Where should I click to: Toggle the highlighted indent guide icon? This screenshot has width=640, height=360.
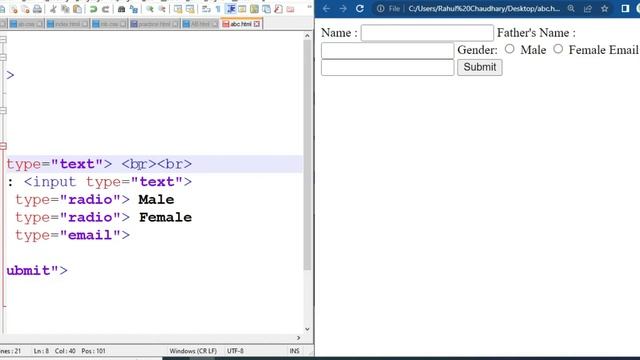pos(231,9)
